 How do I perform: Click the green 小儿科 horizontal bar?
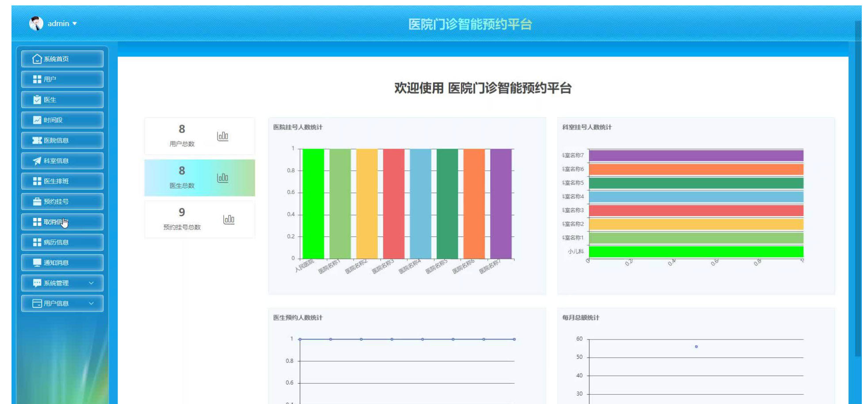696,252
